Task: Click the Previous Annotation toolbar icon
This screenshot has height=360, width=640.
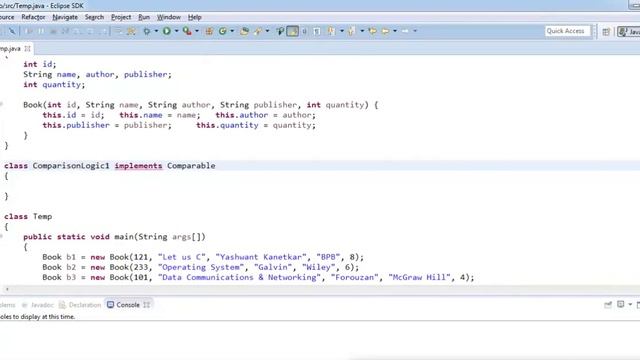Action: click(351, 31)
